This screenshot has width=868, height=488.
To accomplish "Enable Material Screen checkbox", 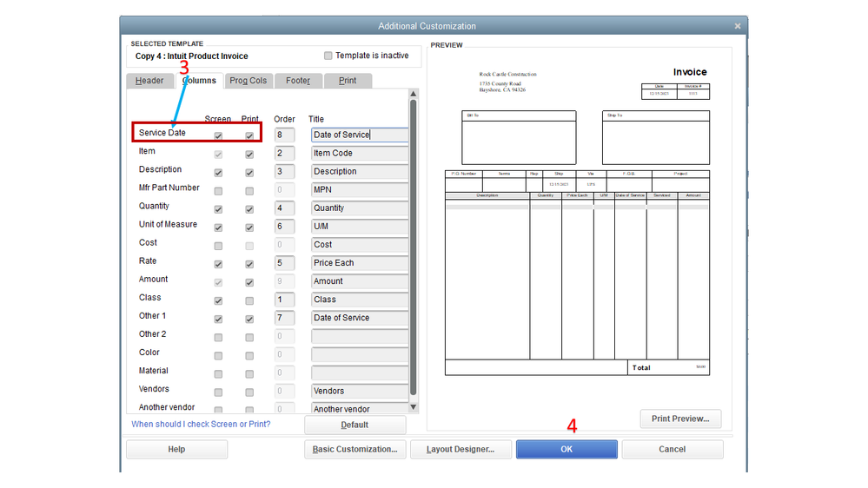I will click(218, 374).
